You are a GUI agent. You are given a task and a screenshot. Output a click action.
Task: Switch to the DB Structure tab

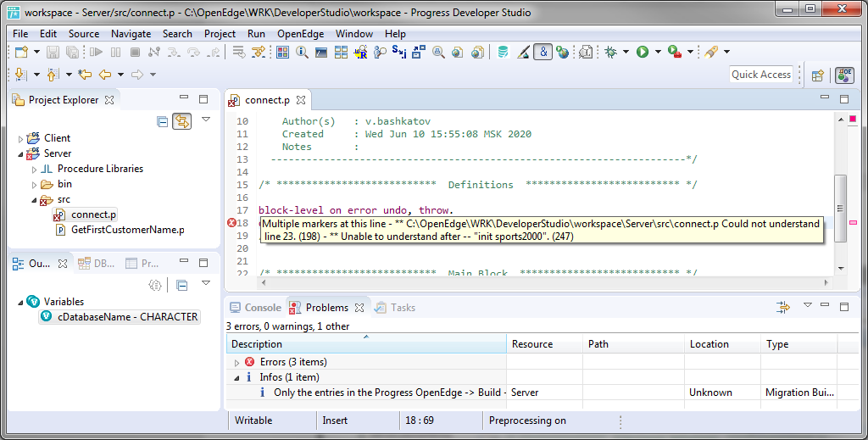pos(97,264)
